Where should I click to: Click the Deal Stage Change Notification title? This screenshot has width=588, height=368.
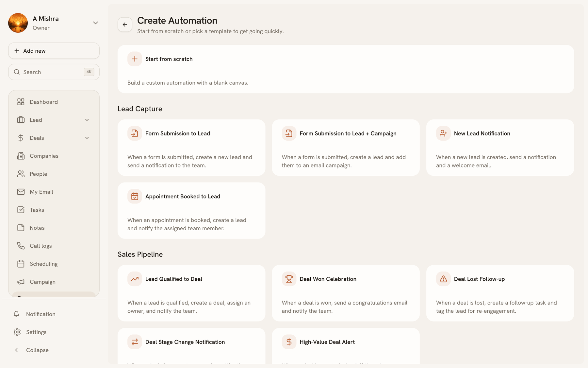coord(185,342)
